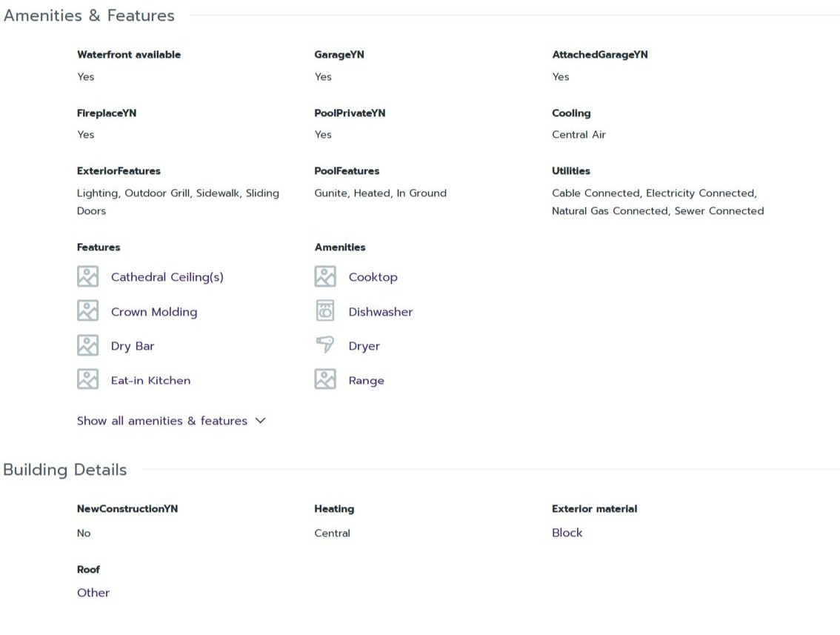The image size is (840, 635).
Task: Click the Waterfront available label
Action: 129,55
